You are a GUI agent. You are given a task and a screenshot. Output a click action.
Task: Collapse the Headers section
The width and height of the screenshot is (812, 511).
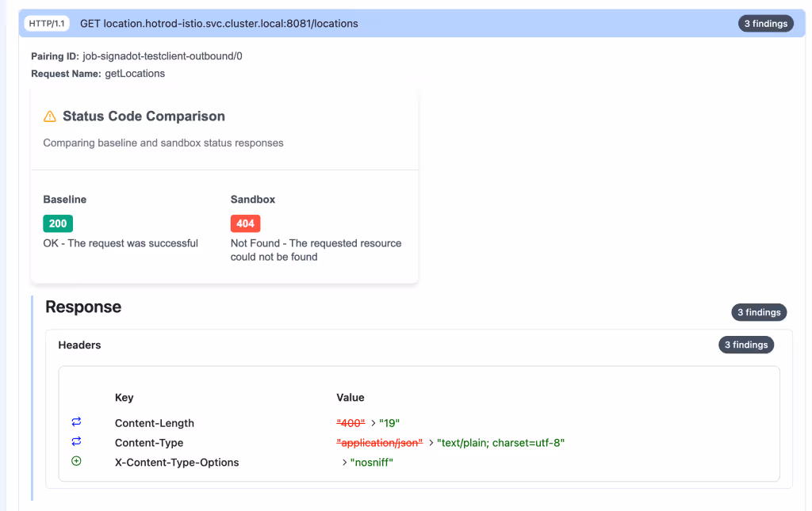[79, 345]
